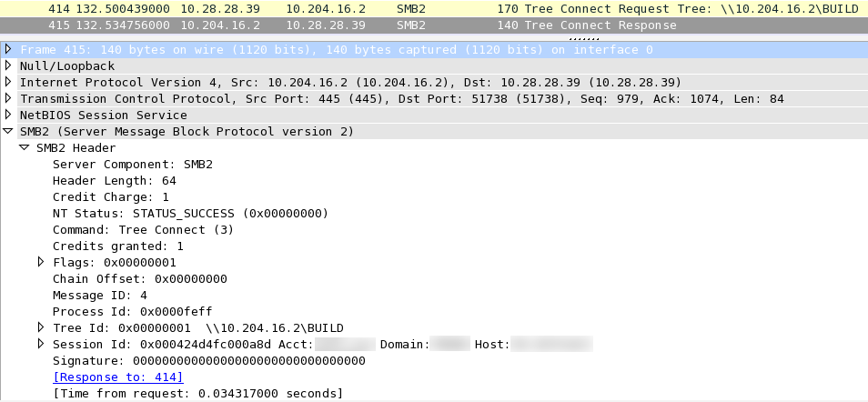The image size is (868, 402).
Task: Collapse the SMB2 Header subtree
Action: pos(25,148)
